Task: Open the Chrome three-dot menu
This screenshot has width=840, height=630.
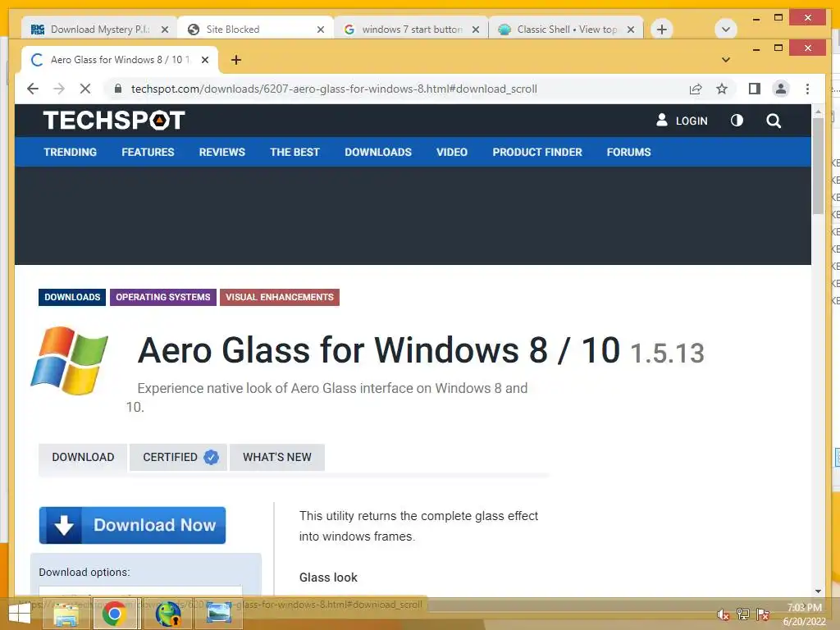Action: (x=807, y=89)
